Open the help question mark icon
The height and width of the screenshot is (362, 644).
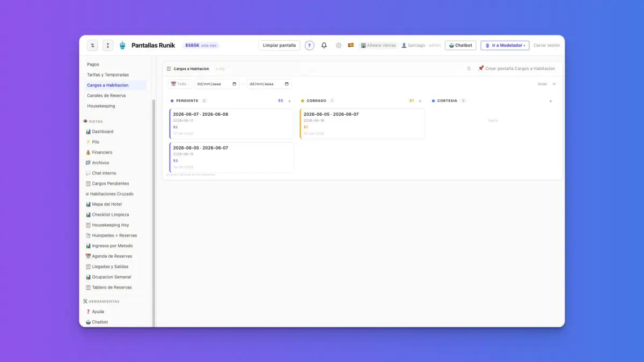tap(310, 46)
